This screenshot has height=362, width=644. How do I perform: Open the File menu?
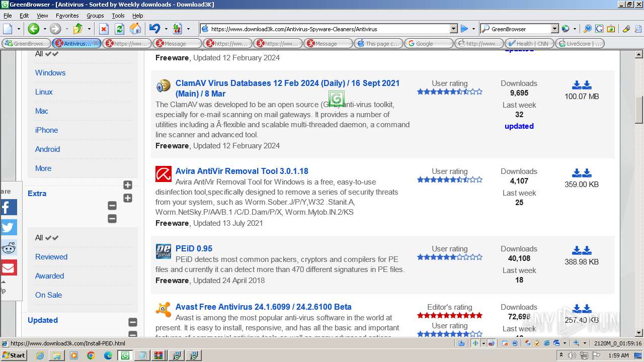tap(8, 16)
